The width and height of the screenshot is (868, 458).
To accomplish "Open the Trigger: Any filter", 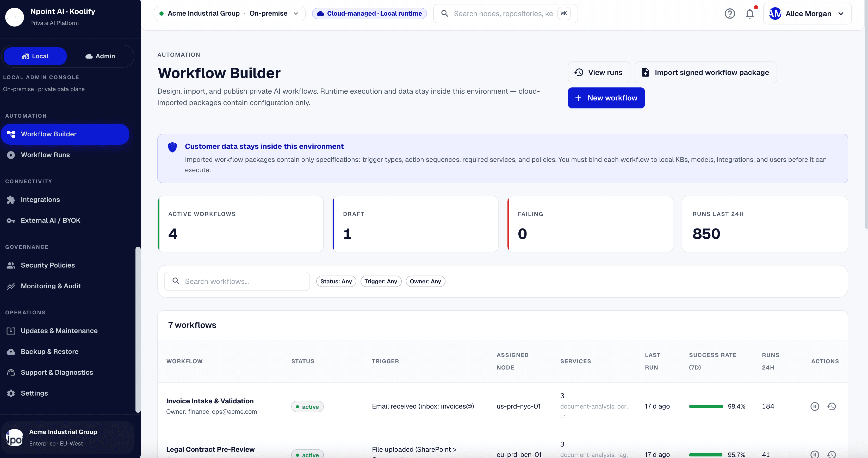I will click(x=381, y=281).
